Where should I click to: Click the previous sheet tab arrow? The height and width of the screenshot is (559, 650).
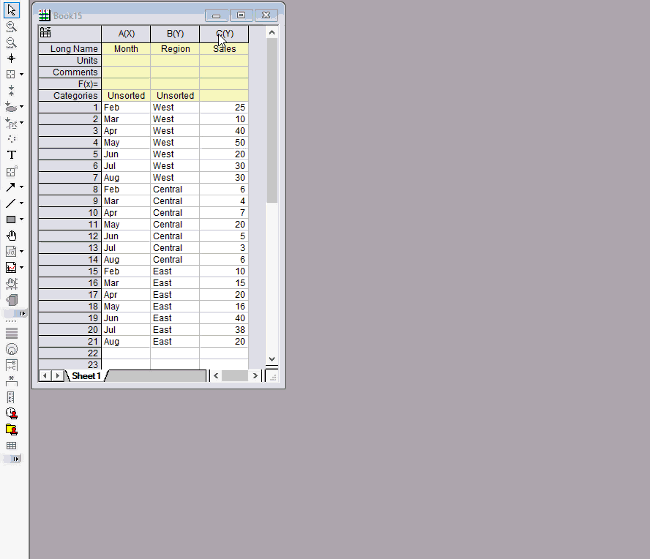pos(44,376)
